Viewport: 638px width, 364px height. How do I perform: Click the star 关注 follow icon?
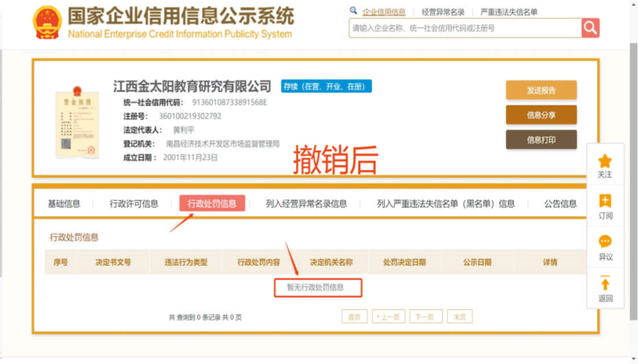605,161
